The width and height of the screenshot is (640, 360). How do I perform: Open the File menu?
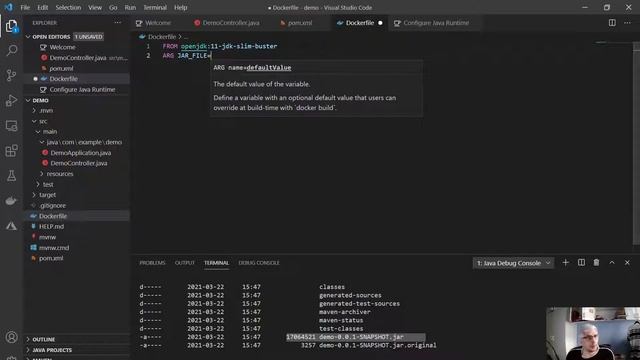click(25, 7)
